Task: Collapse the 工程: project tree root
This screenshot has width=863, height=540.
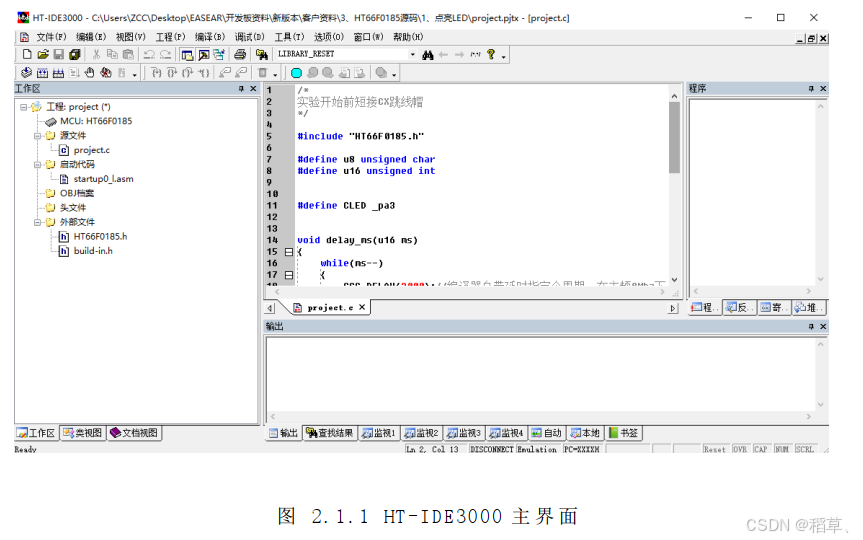Action: pos(23,107)
